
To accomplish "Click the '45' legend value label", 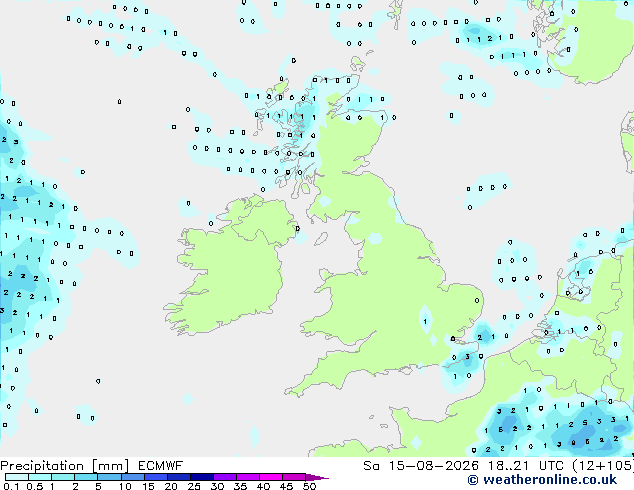I will (x=286, y=486).
